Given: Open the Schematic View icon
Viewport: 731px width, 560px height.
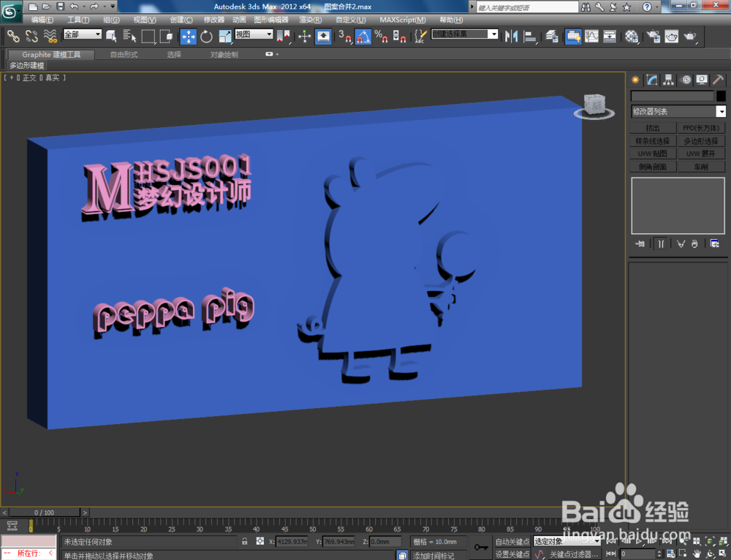Looking at the screenshot, I should [x=610, y=36].
